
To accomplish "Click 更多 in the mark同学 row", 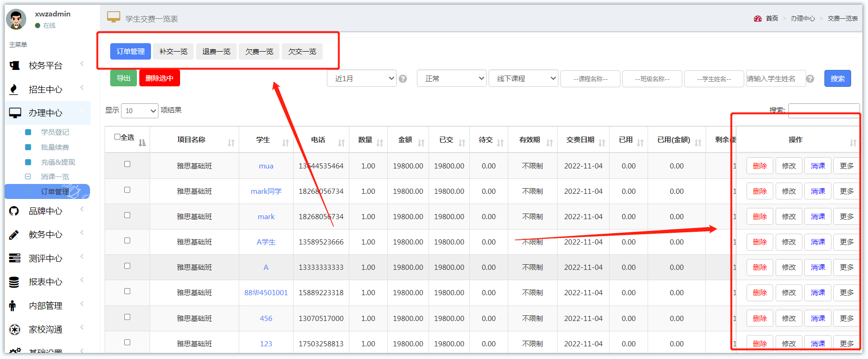I will pos(847,191).
